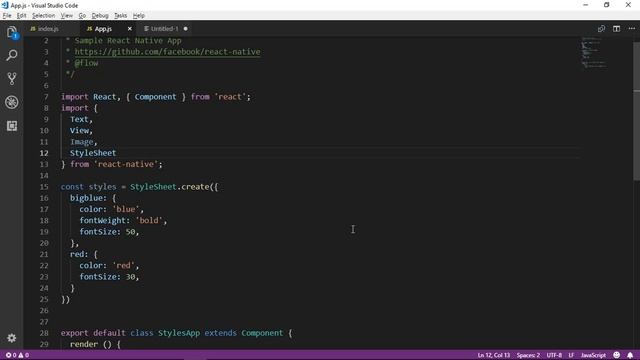
Task: Click StylesApp class name on line 28
Action: point(179,333)
